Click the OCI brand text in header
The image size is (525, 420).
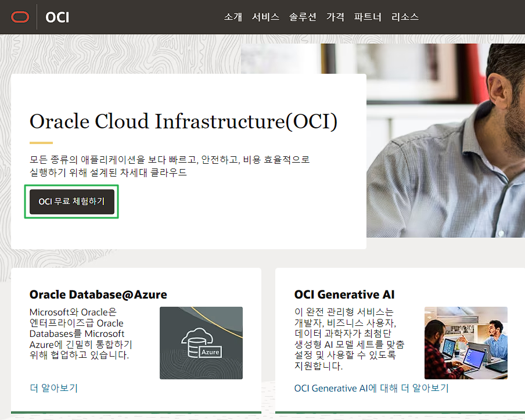pyautogui.click(x=57, y=17)
